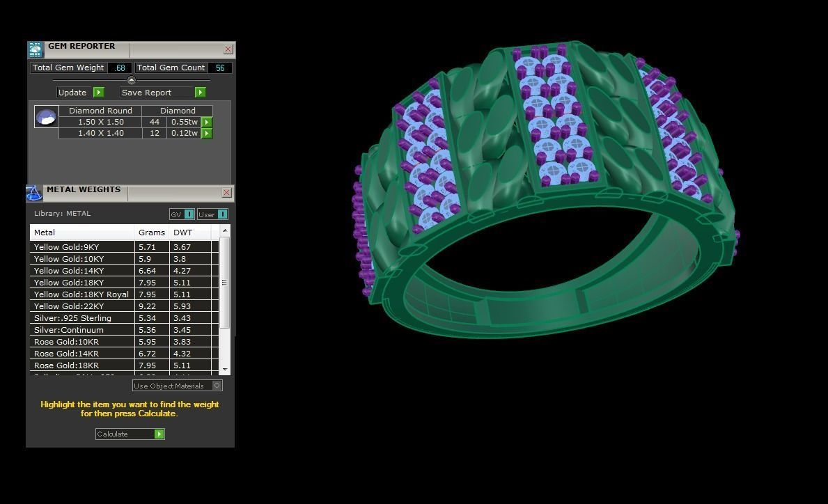Click the gem count 12 cell
The image size is (828, 504).
click(154, 133)
